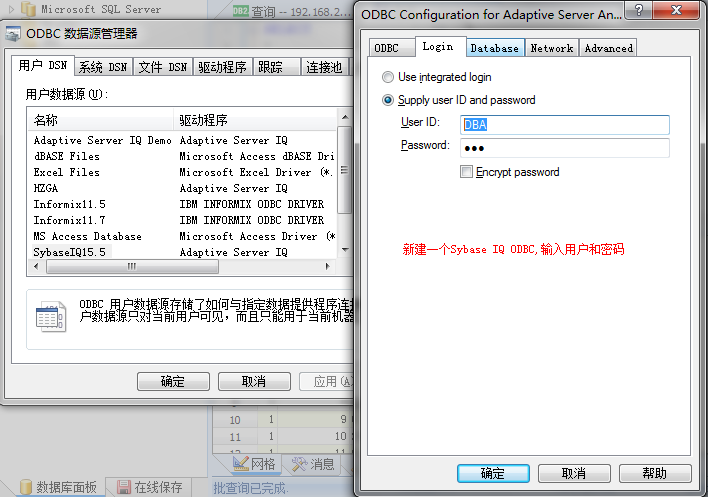Viewport: 708px width, 497px height.
Task: Click the Help question mark button in ODBC Configuration title bar
Action: (x=638, y=9)
